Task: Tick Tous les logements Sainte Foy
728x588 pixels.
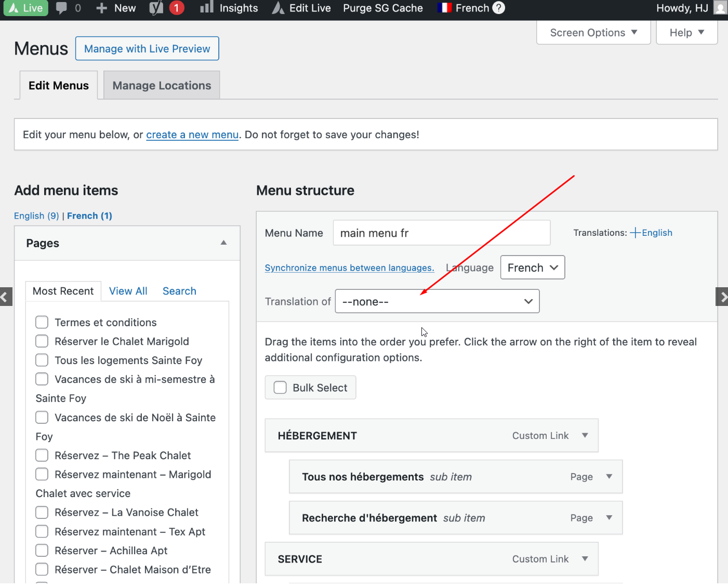Action: [x=42, y=360]
